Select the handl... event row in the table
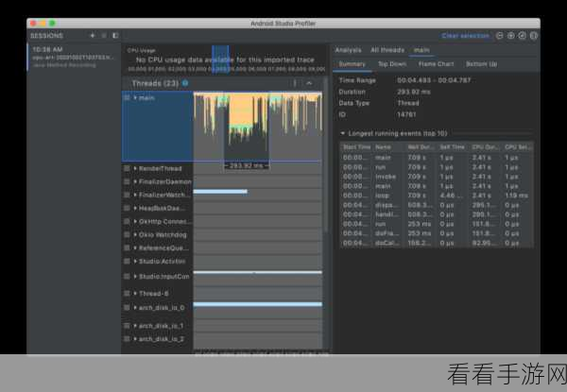This screenshot has width=567, height=392. coord(437,214)
